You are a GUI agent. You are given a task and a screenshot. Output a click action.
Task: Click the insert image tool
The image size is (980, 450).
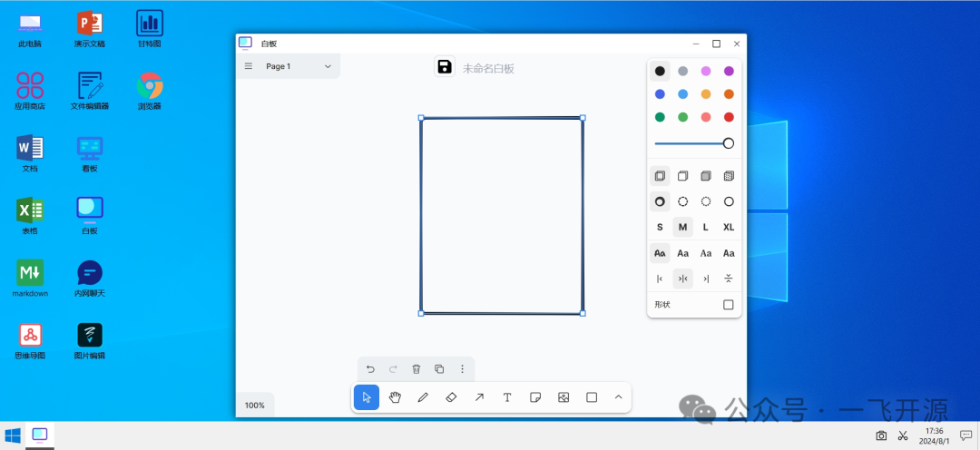coord(563,397)
